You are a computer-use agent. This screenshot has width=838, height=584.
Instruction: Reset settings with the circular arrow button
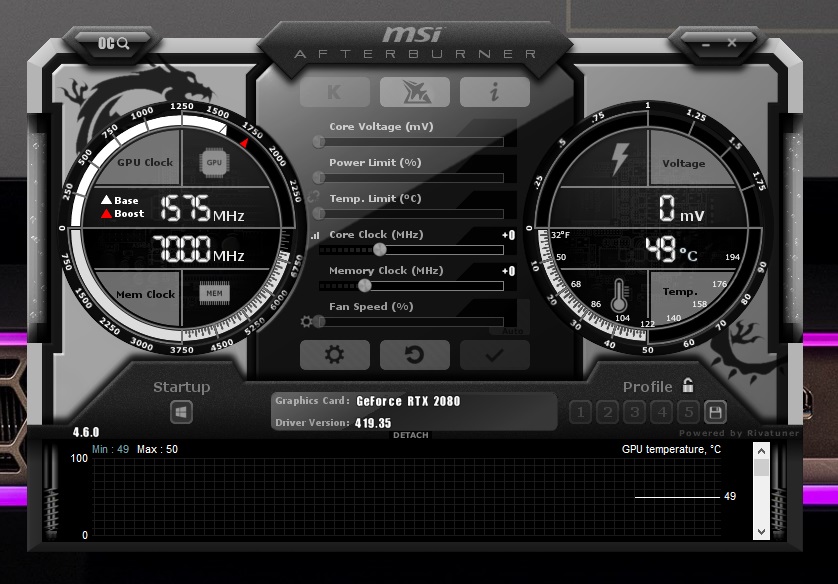415,355
